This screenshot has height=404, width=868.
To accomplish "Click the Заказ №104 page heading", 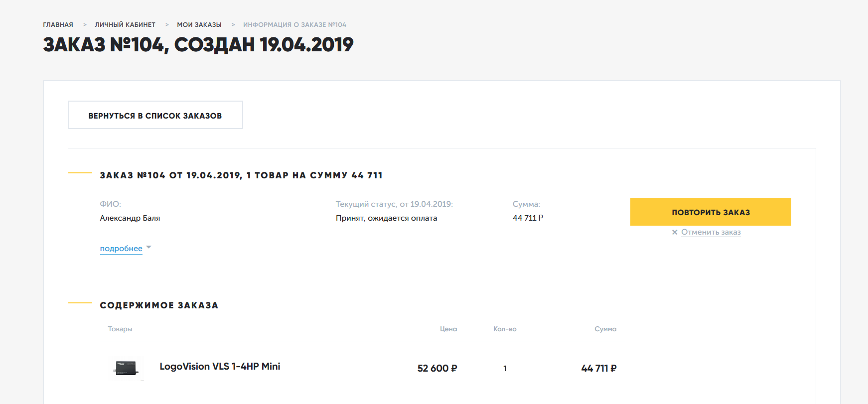I will pyautogui.click(x=198, y=45).
